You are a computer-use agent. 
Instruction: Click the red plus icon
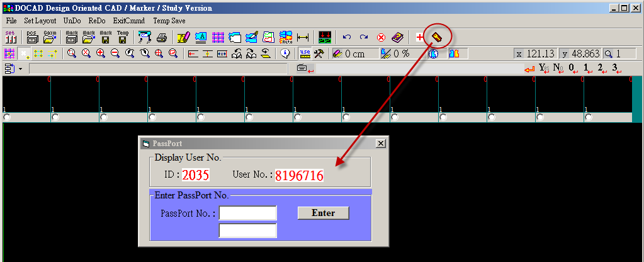pyautogui.click(x=420, y=38)
